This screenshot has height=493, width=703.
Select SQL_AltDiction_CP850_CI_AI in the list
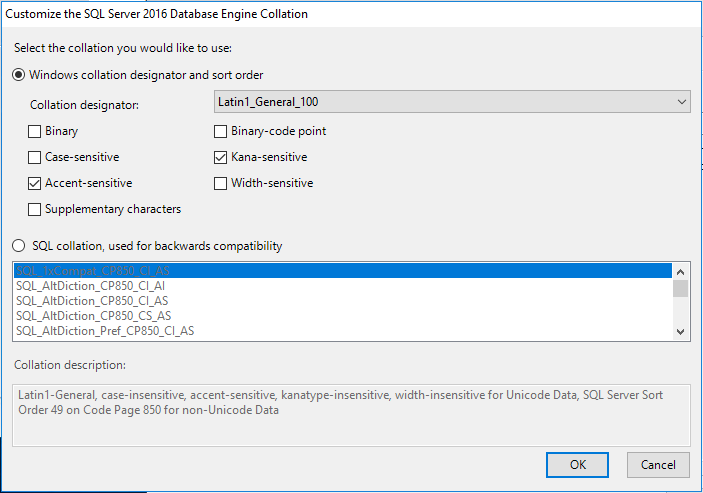tap(343, 285)
